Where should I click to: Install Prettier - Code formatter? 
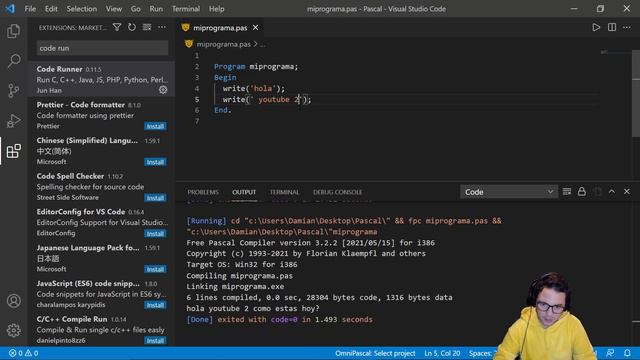(155, 126)
